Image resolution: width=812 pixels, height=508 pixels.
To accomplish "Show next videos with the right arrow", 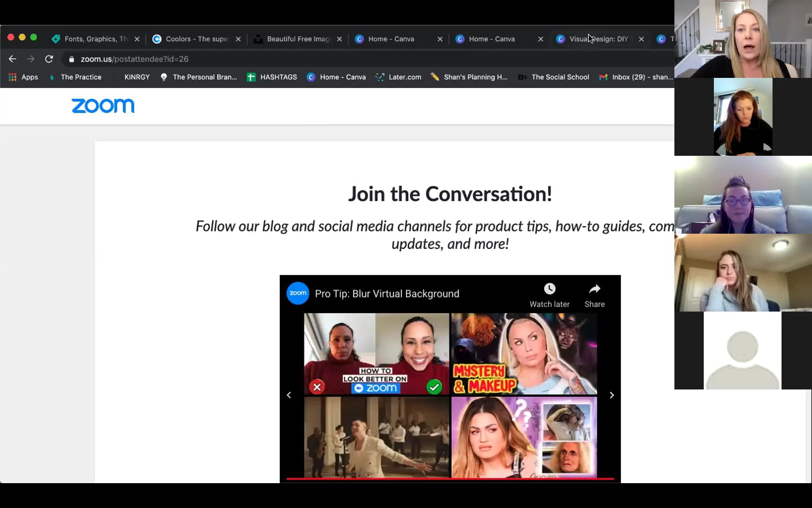I will (x=612, y=395).
